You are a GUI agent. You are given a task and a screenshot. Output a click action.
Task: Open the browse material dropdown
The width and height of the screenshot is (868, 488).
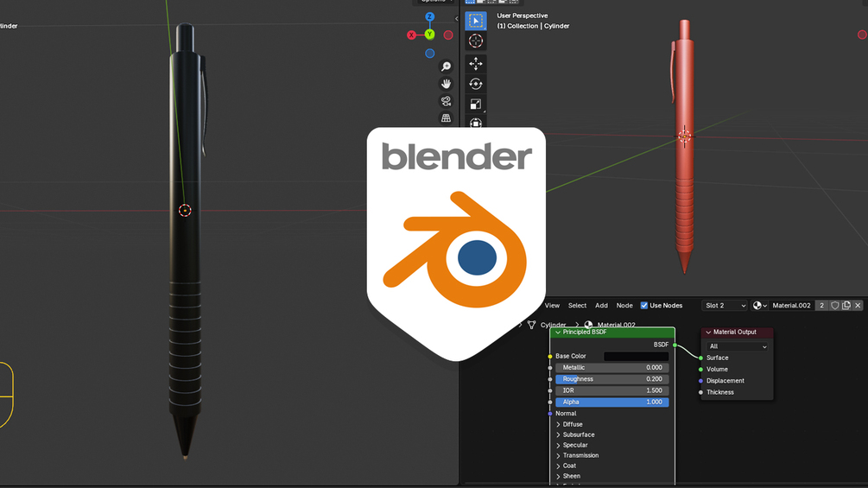759,306
